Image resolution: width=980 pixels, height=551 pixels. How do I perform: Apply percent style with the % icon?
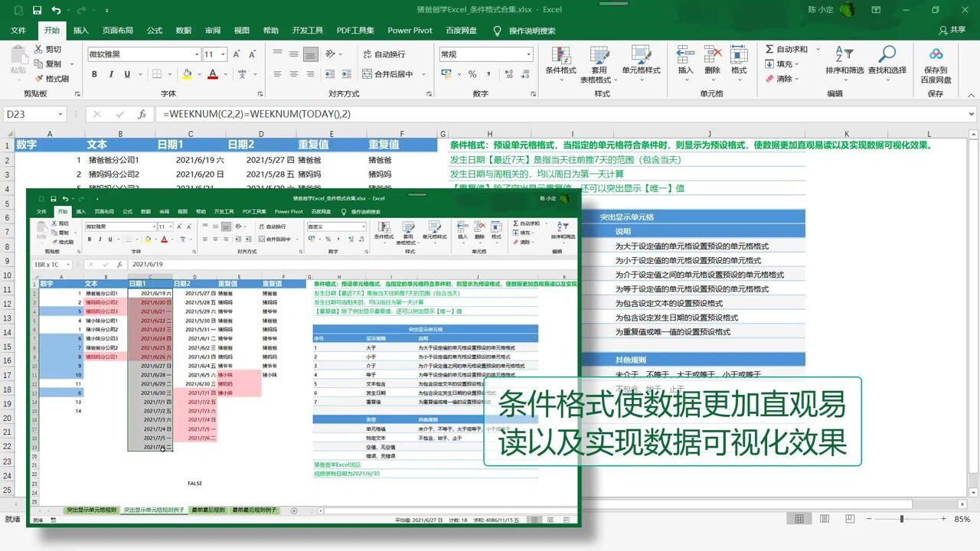tap(472, 74)
